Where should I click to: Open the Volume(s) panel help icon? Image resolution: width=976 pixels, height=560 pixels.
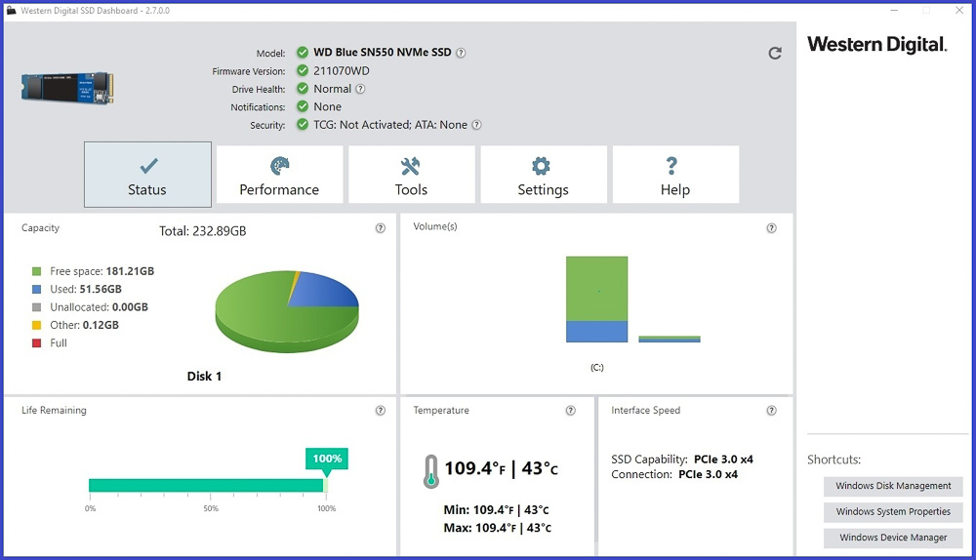(x=771, y=228)
